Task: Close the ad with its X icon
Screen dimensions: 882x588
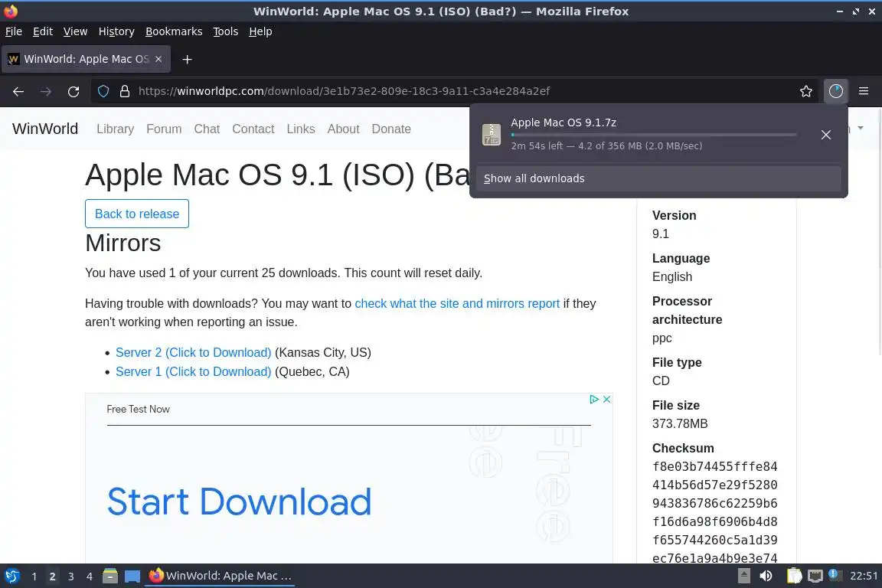Action: pos(607,399)
